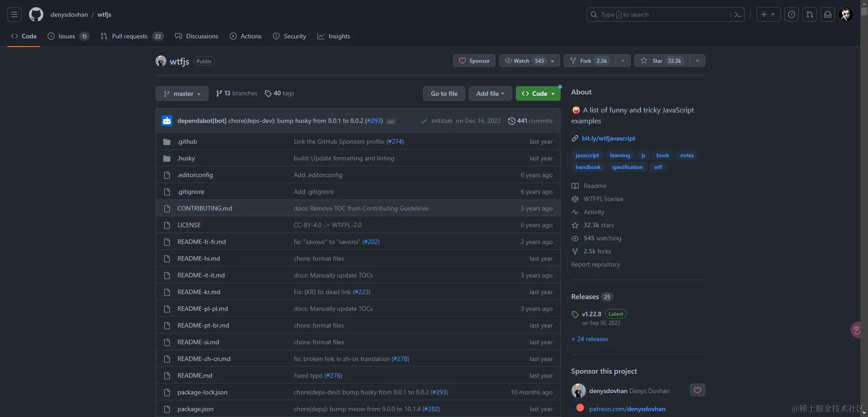Open the Watch notifications dropdown
This screenshot has height=417, width=868.
[x=529, y=61]
